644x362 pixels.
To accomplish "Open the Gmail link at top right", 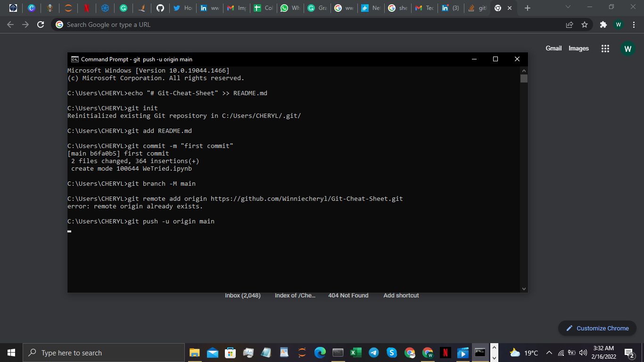I will click(553, 48).
